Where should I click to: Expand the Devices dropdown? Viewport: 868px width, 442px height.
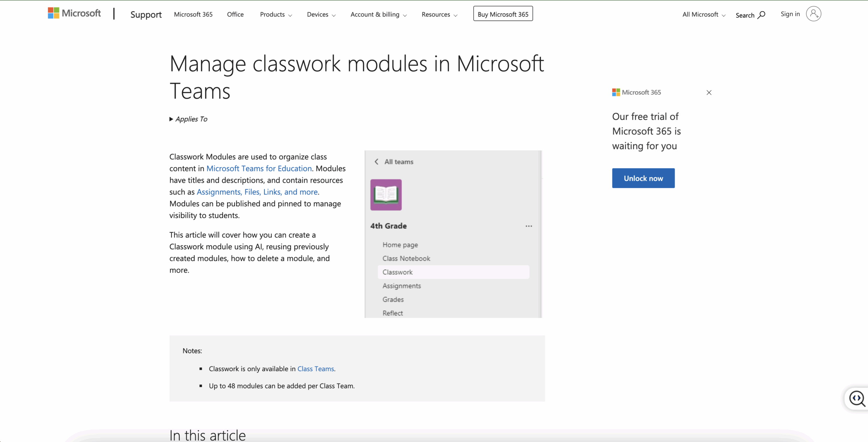321,15
